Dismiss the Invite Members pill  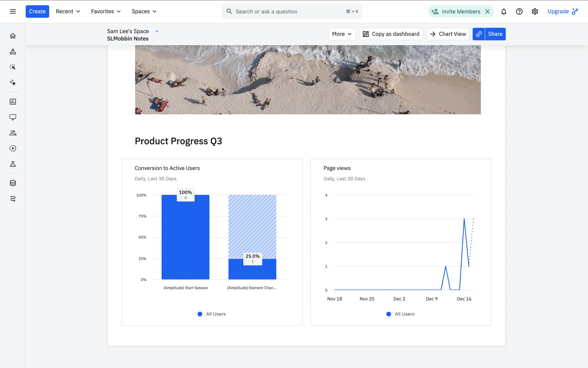(488, 11)
